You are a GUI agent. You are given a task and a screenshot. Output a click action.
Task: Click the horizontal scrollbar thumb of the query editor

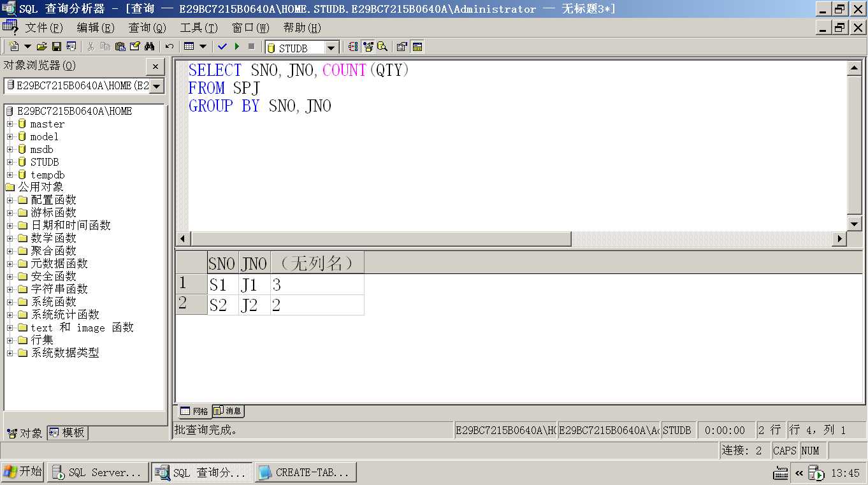point(381,239)
